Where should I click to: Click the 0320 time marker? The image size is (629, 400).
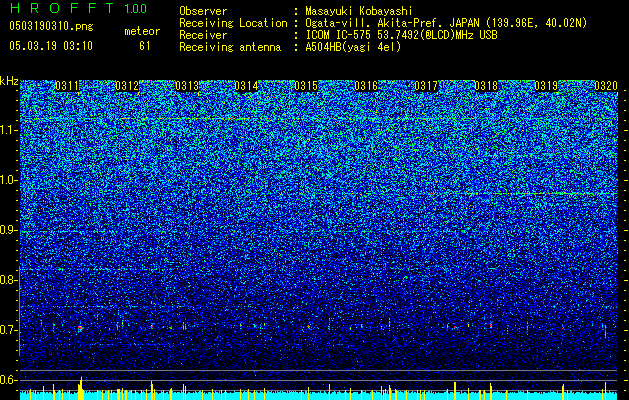606,86
